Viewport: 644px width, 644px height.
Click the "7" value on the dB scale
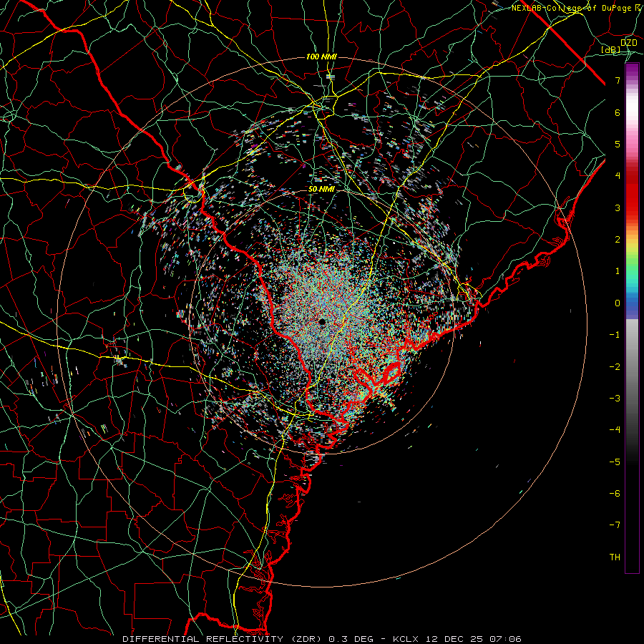pos(618,80)
